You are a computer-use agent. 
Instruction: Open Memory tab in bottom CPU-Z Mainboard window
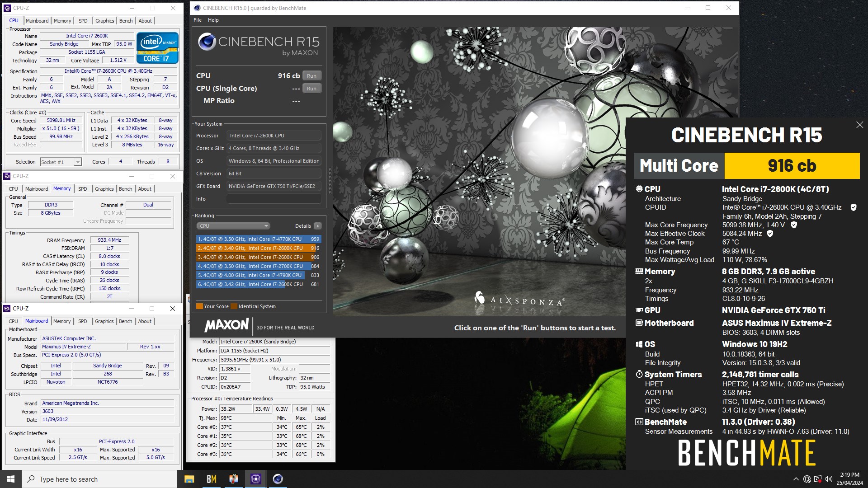62,321
